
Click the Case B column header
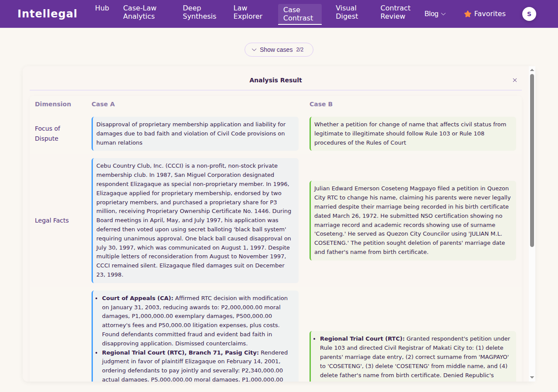point(321,104)
